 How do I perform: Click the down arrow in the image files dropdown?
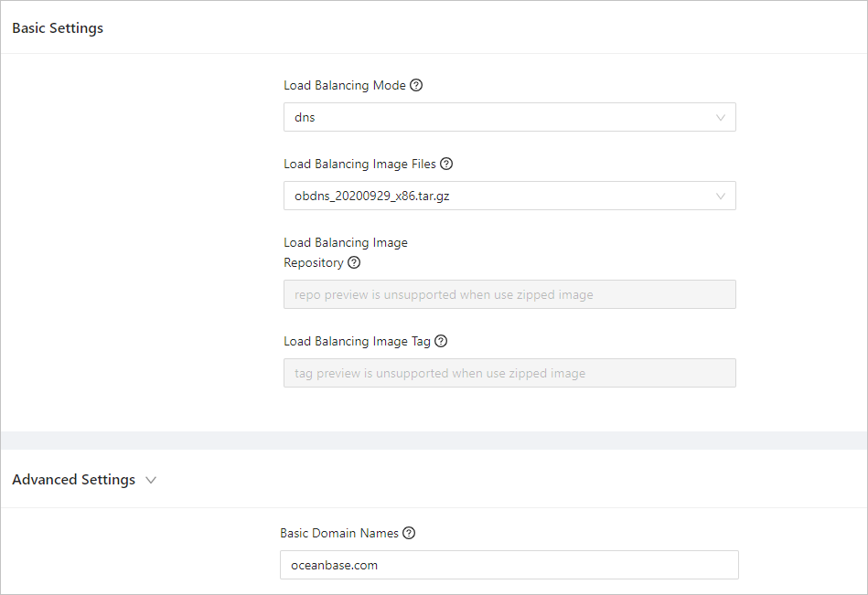pos(721,196)
